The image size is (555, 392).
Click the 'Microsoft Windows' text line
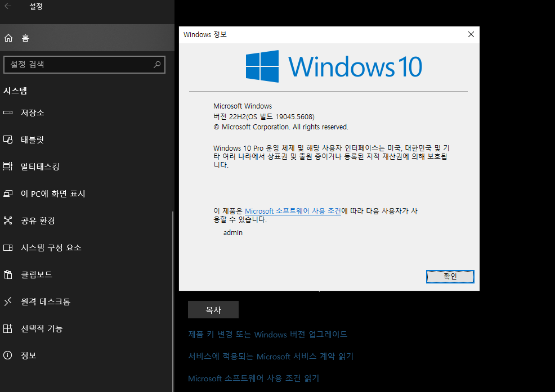pyautogui.click(x=243, y=106)
